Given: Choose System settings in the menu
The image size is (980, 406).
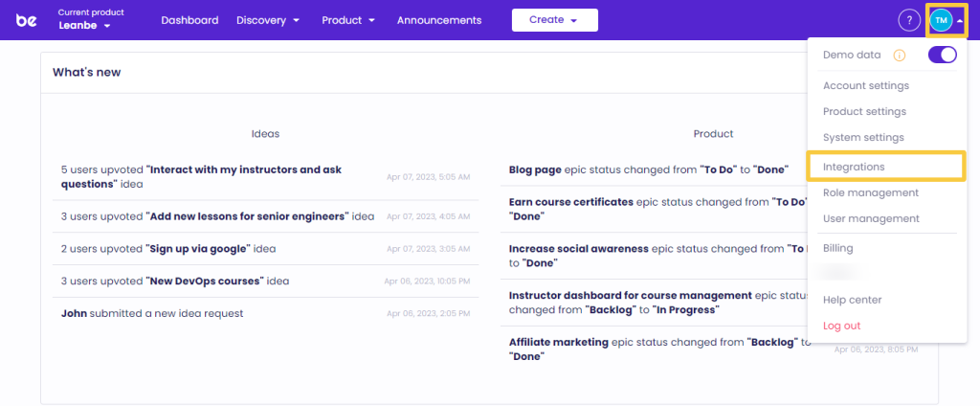Looking at the screenshot, I should [863, 138].
